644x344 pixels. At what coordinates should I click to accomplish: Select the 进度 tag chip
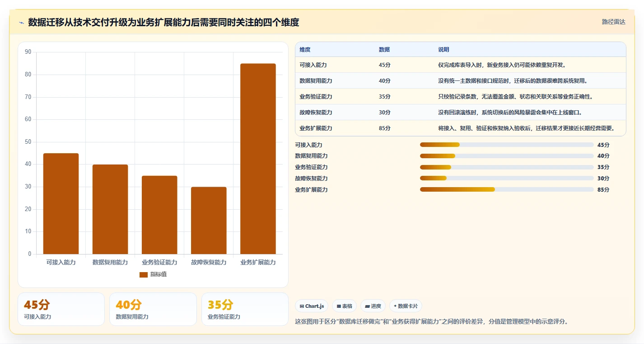coord(373,306)
